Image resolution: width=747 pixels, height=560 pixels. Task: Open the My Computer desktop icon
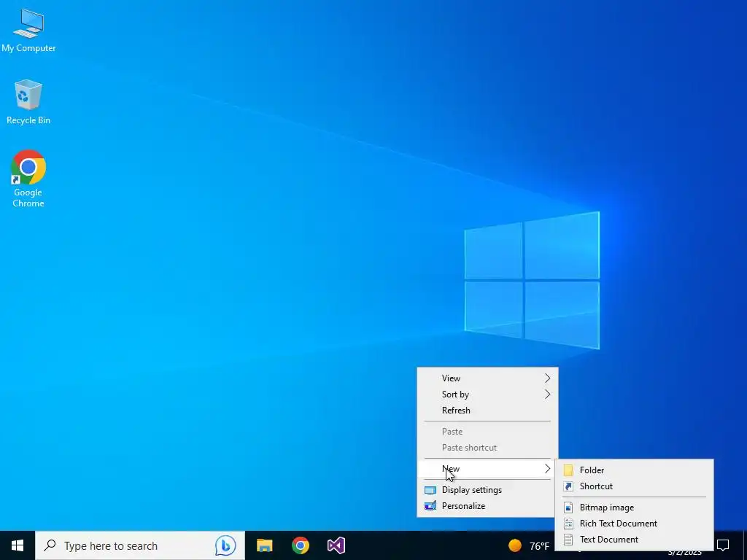coord(28,30)
